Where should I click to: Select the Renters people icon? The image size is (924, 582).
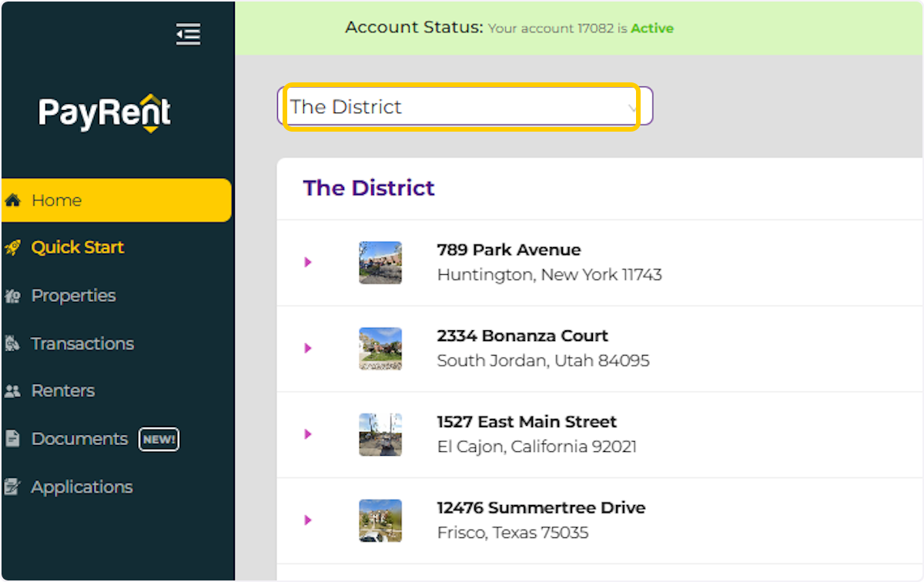(x=15, y=391)
